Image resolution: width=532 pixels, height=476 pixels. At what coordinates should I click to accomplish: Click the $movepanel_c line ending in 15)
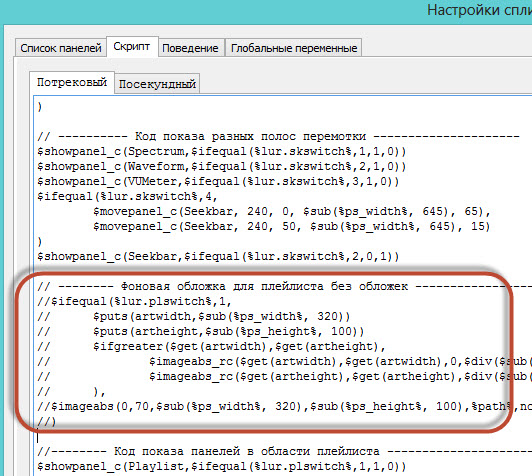292,226
